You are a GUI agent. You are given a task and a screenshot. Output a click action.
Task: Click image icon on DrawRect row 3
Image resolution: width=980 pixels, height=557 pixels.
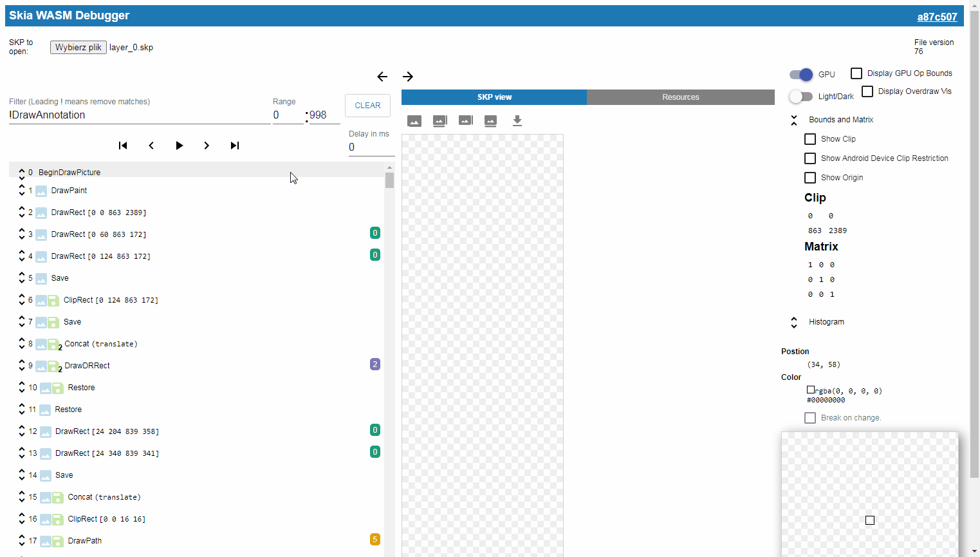pyautogui.click(x=41, y=235)
